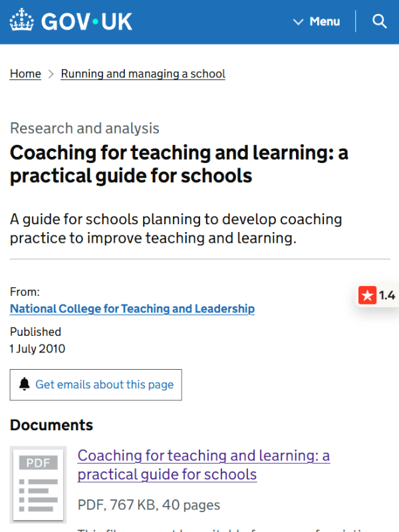Click the bell notification icon
The height and width of the screenshot is (532, 399).
coord(24,384)
